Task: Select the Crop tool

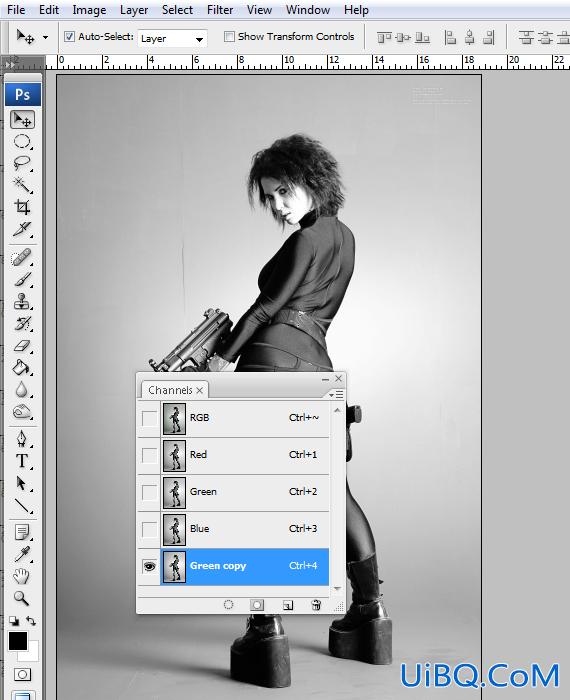Action: (22, 207)
